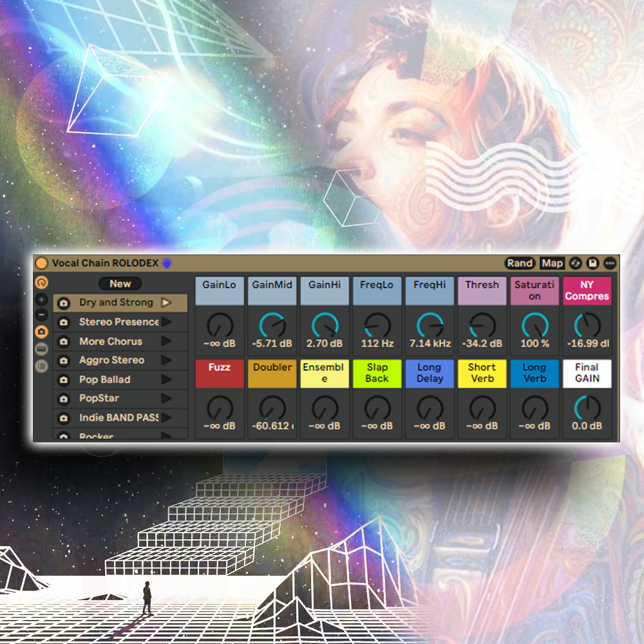The width and height of the screenshot is (644, 644).
Task: Toggle the Map mode button
Action: tap(552, 263)
